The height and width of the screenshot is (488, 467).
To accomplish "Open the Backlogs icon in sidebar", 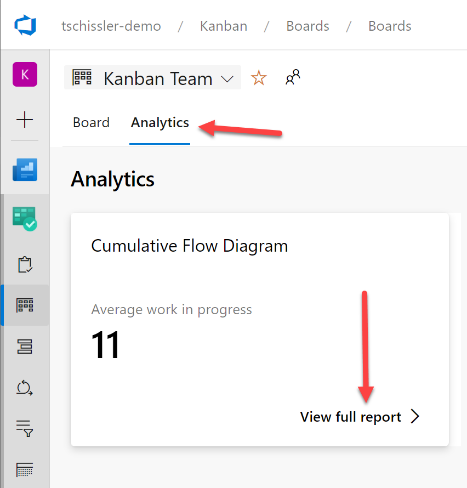I will [25, 346].
